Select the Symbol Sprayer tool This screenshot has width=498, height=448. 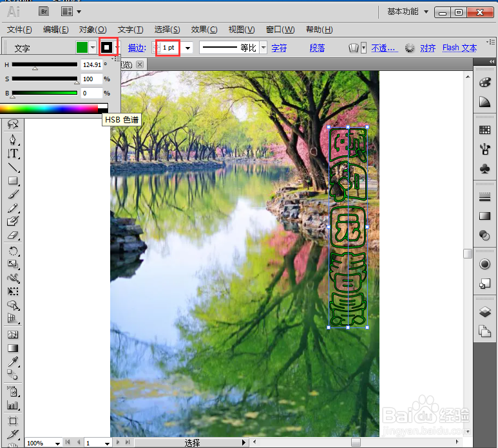point(13,391)
